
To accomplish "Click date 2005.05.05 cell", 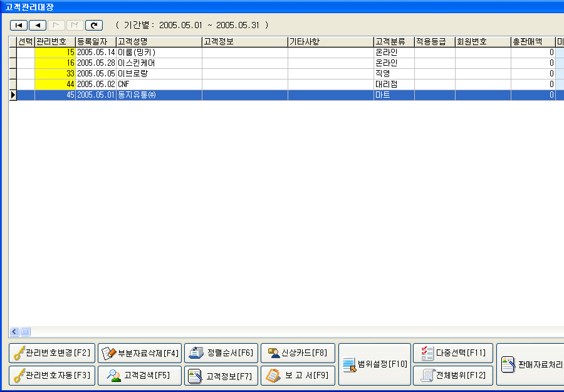I will pos(96,74).
